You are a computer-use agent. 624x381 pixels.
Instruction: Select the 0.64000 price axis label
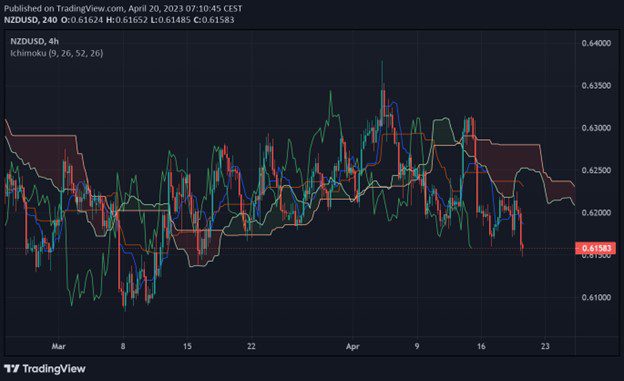tap(596, 43)
